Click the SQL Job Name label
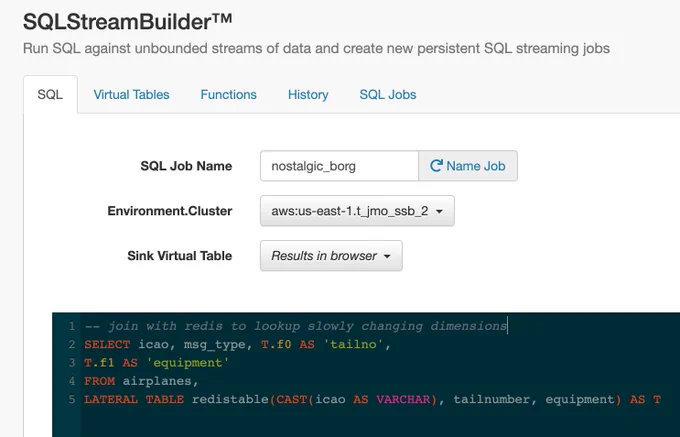 click(x=186, y=166)
